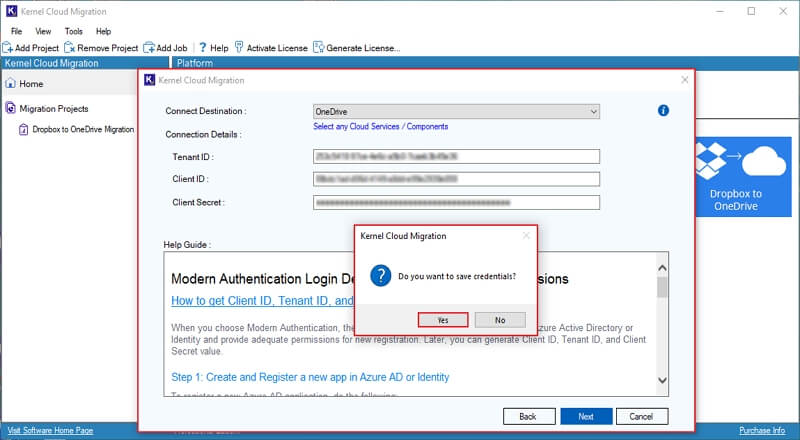This screenshot has width=800, height=440.
Task: Click Add Job in toolbar
Action: click(165, 48)
